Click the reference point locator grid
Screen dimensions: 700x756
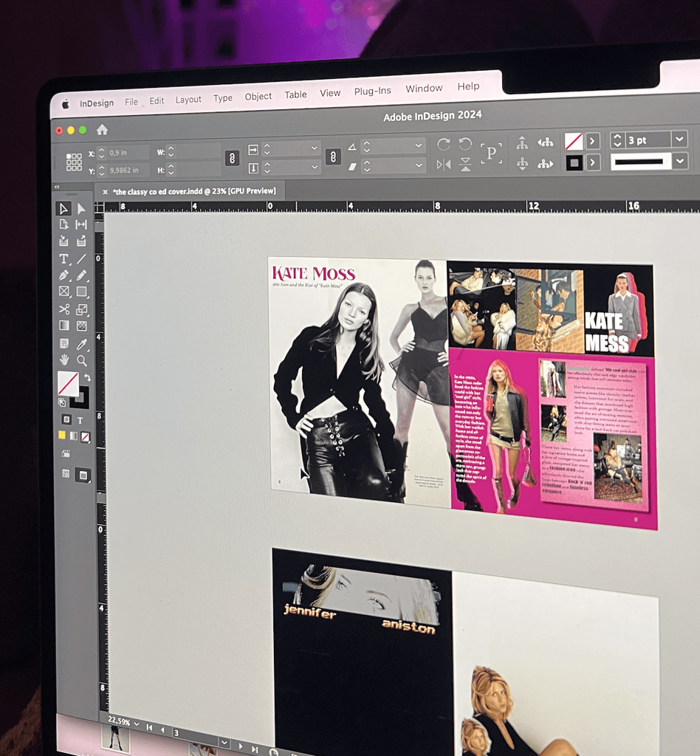tap(74, 162)
